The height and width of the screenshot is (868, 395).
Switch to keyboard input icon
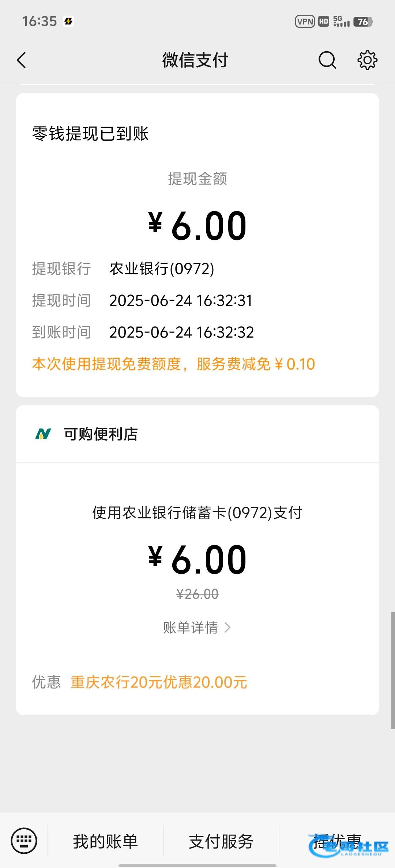pyautogui.click(x=24, y=841)
